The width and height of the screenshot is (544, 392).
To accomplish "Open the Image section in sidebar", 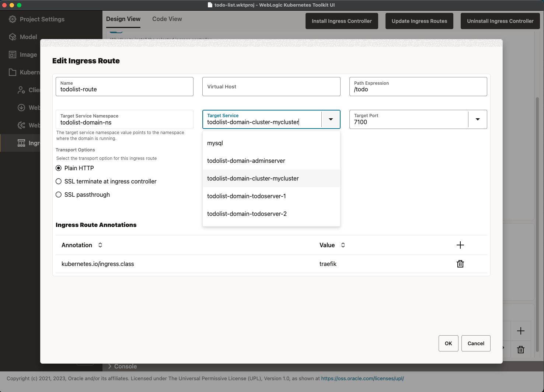I will [x=28, y=55].
